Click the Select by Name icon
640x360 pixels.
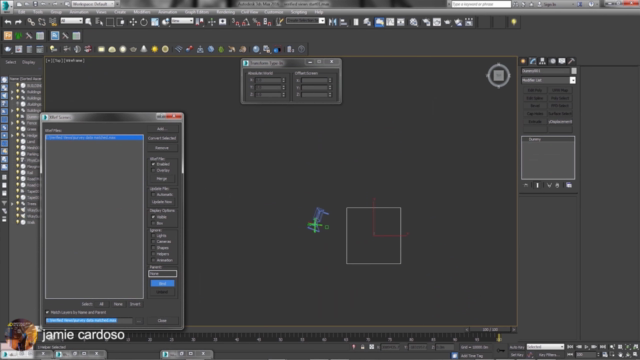click(99, 22)
